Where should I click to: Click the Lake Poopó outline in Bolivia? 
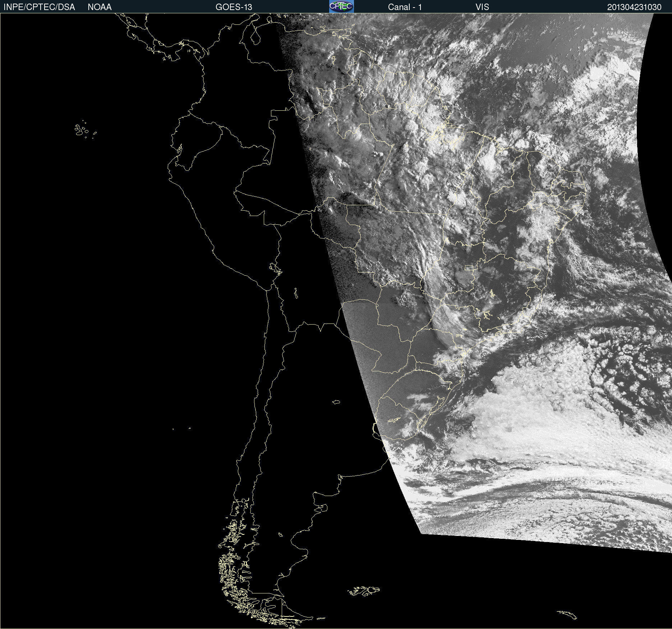296,293
